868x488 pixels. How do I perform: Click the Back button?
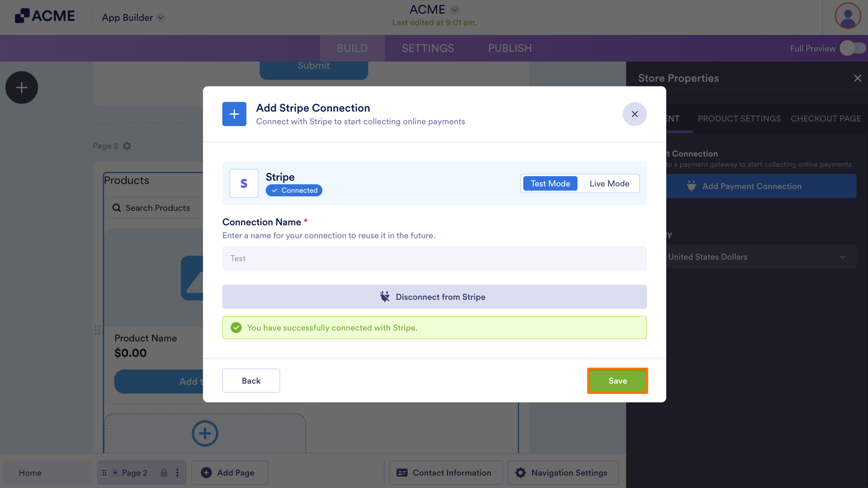tap(251, 380)
